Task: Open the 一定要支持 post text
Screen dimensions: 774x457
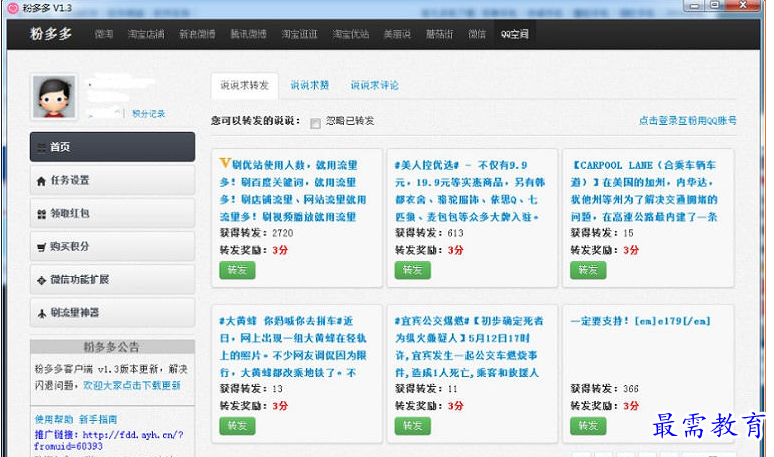Action: pyautogui.click(x=641, y=321)
